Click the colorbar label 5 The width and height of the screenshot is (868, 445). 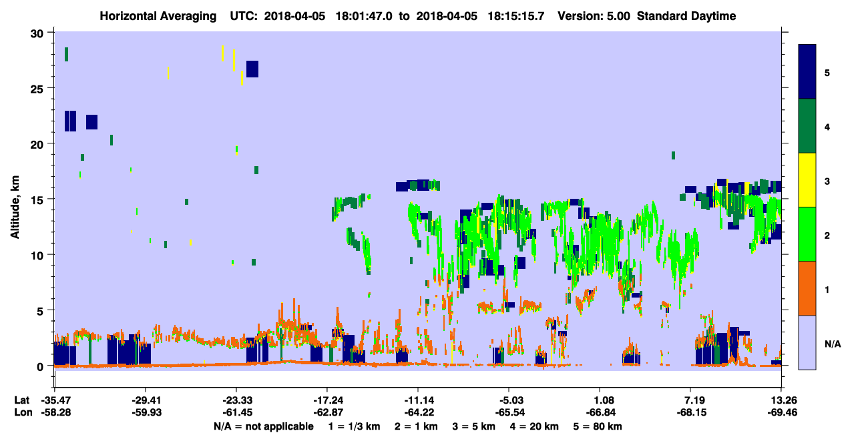point(827,72)
